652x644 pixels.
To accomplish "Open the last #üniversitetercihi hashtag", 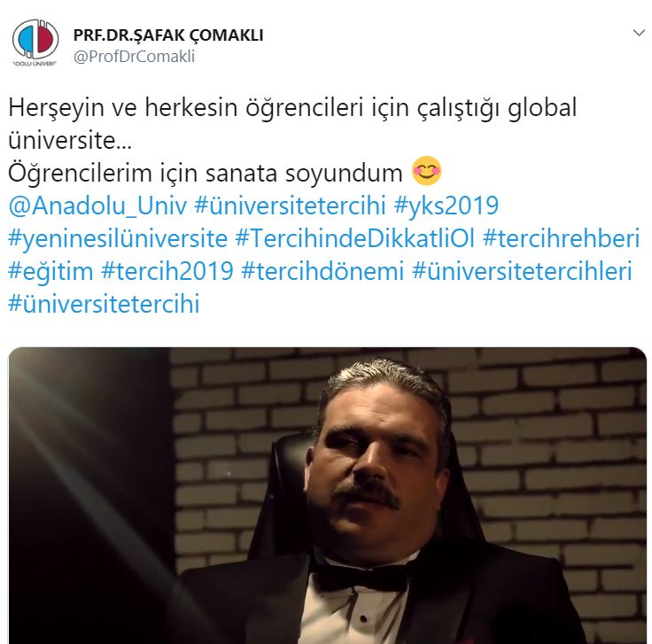I will [x=104, y=304].
